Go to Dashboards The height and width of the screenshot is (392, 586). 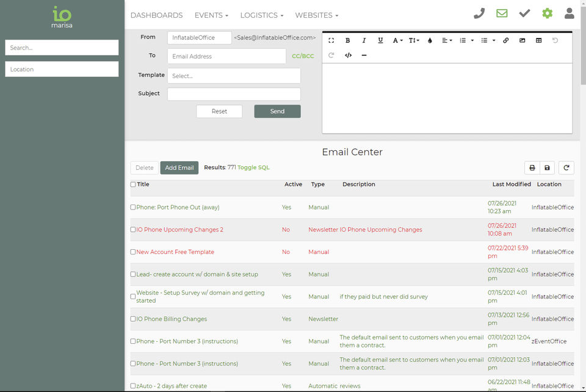click(157, 15)
